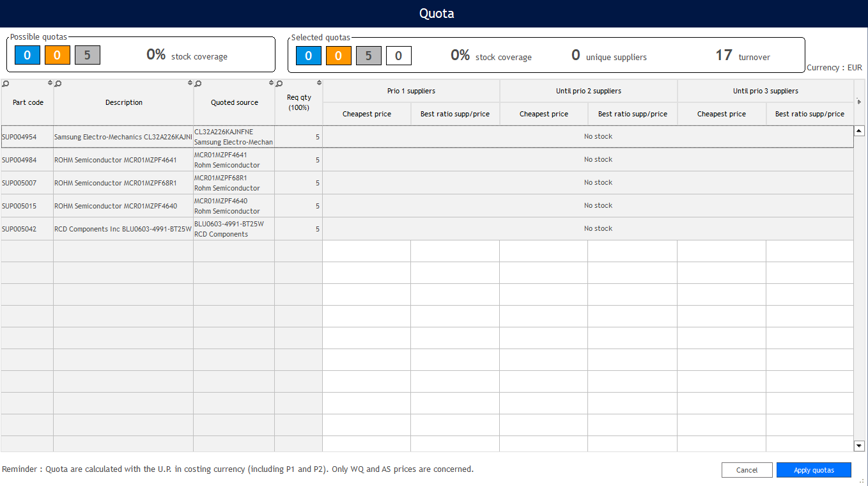Click the Description column search magnifier
This screenshot has width=868, height=486.
[58, 83]
